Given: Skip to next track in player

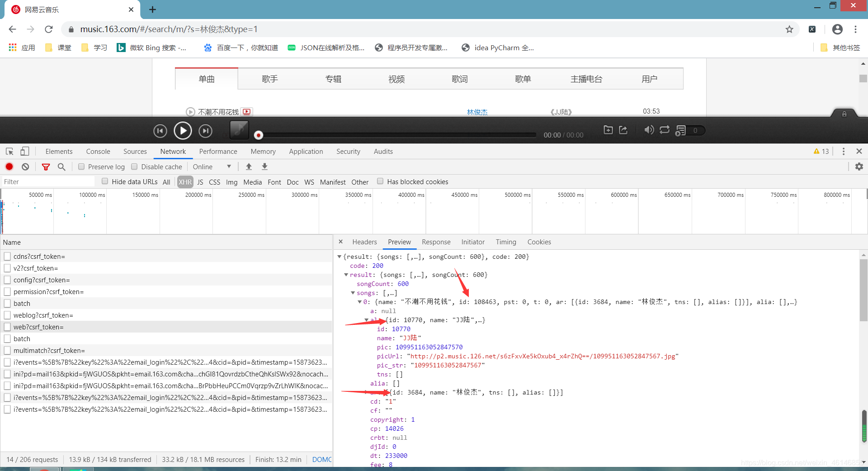Looking at the screenshot, I should point(206,131).
